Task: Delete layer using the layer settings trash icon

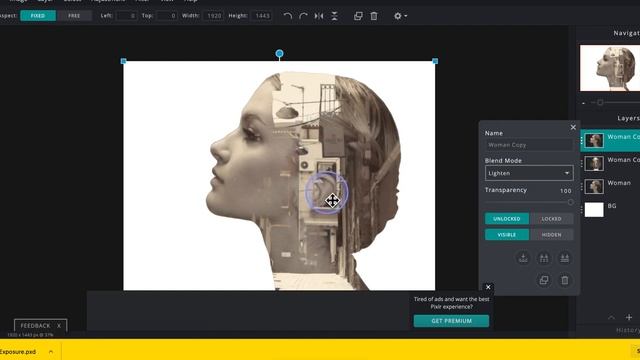Action: pos(564,280)
